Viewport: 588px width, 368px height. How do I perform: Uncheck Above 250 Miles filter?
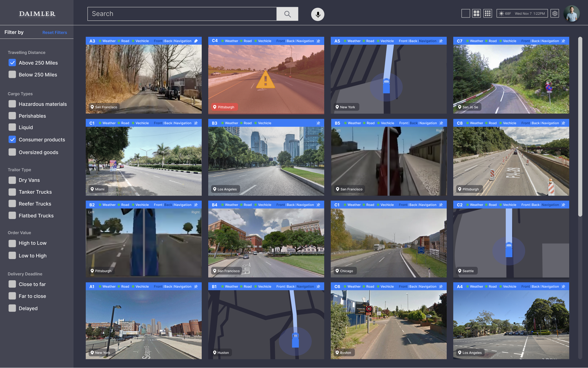pyautogui.click(x=12, y=63)
